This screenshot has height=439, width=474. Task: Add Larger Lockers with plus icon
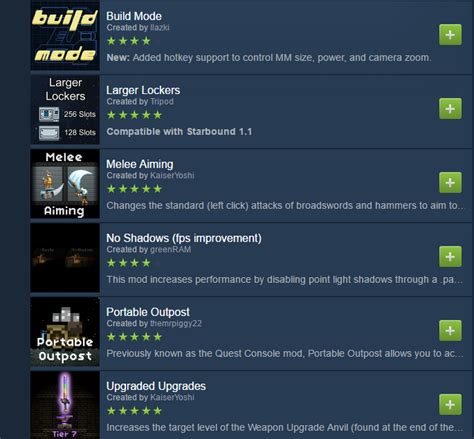coord(450,109)
